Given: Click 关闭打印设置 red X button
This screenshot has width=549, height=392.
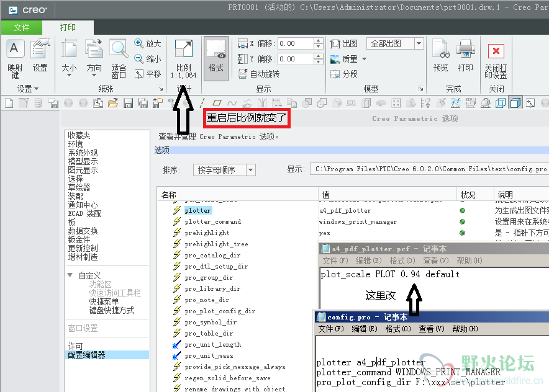Looking at the screenshot, I should pyautogui.click(x=496, y=61).
